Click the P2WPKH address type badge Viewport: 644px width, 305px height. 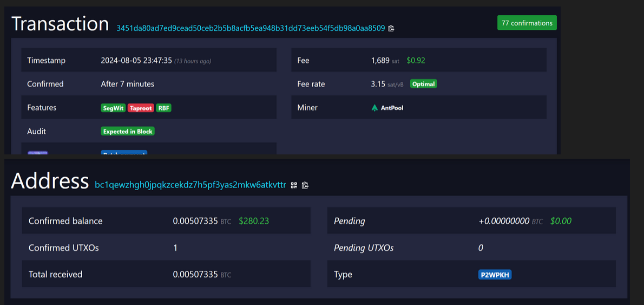coord(495,275)
